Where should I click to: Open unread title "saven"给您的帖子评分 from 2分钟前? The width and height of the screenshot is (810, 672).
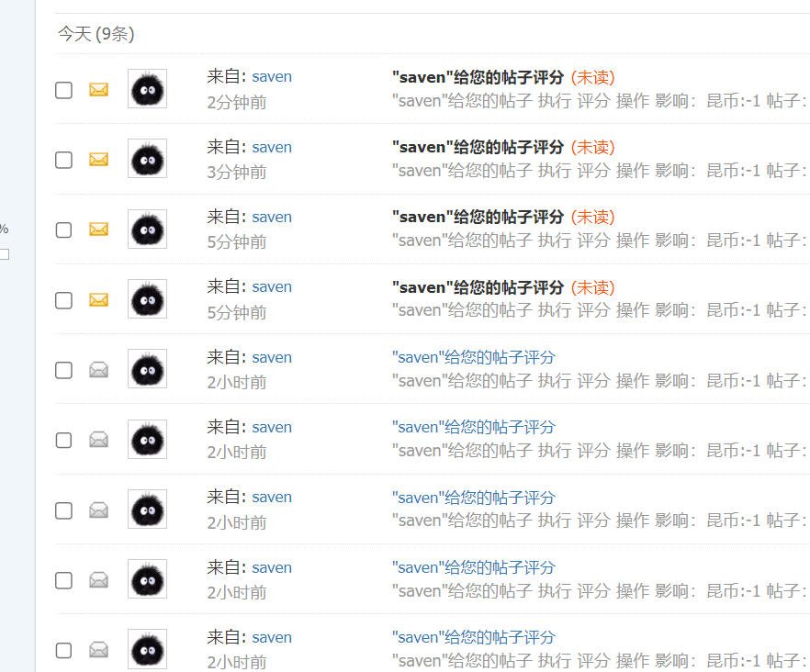point(478,77)
